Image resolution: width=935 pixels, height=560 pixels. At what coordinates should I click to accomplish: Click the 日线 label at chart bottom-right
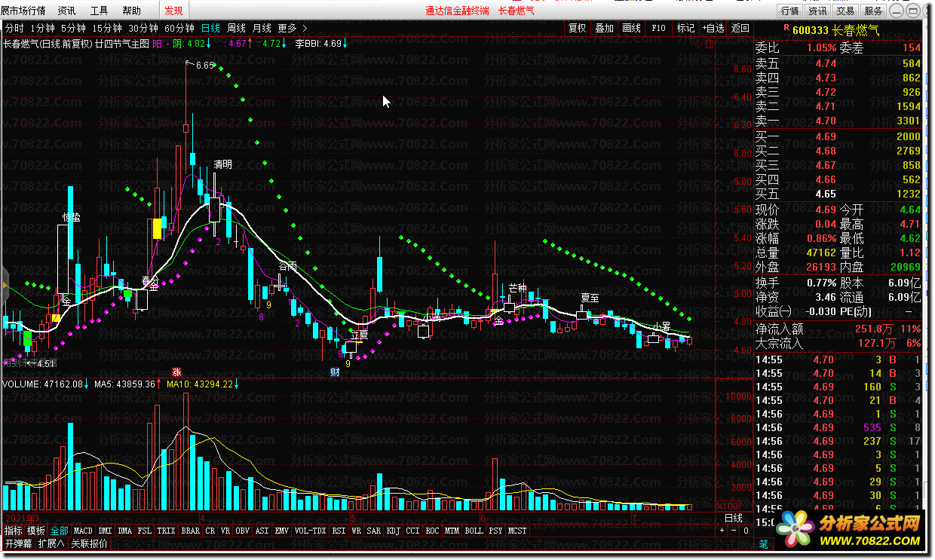click(x=734, y=519)
